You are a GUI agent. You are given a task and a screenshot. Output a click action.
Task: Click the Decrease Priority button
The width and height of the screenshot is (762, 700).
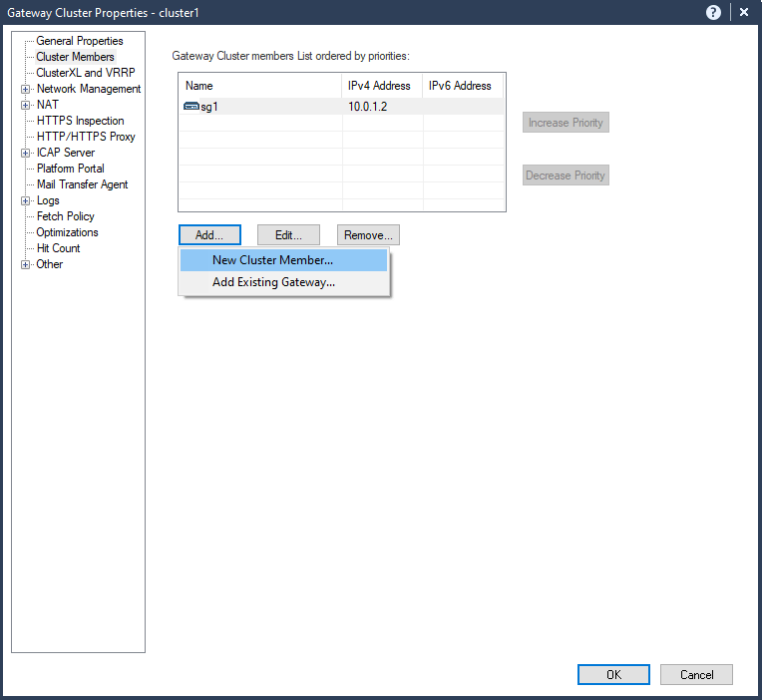[x=566, y=175]
